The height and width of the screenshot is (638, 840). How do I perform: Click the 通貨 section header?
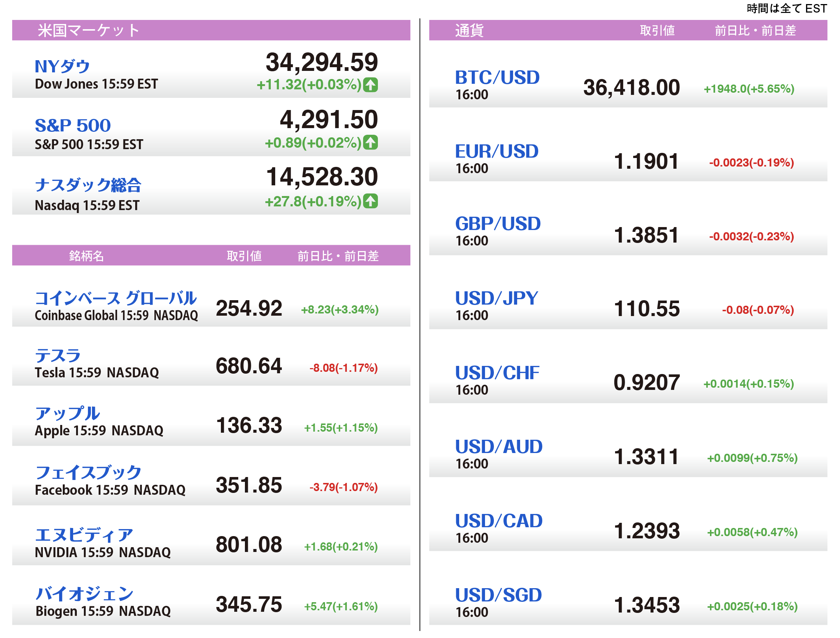click(x=469, y=30)
